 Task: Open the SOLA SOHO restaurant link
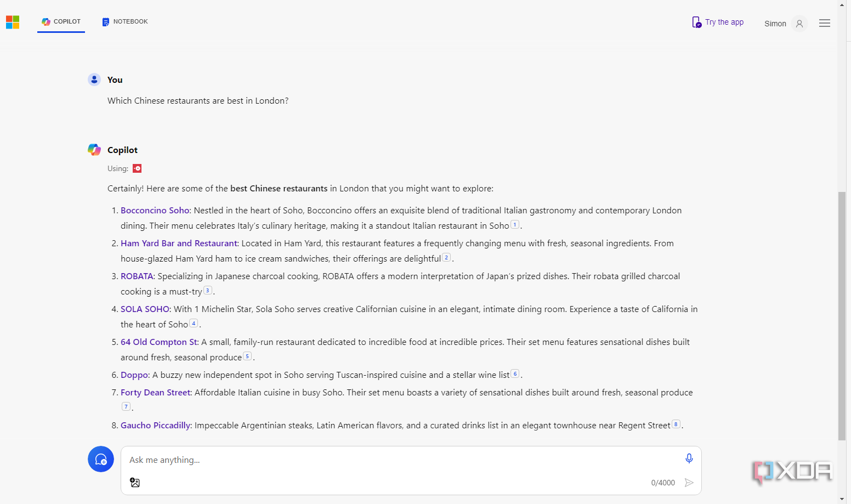[x=145, y=309]
